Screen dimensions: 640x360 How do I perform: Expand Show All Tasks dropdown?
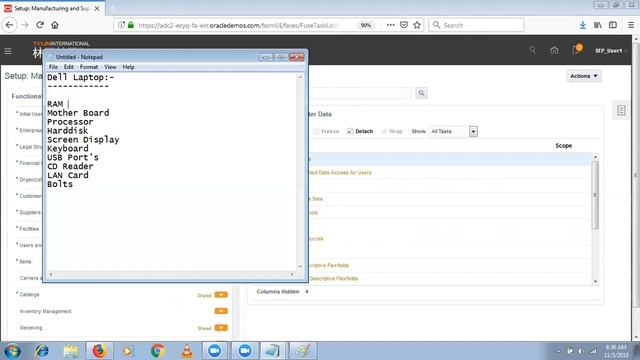coord(473,131)
